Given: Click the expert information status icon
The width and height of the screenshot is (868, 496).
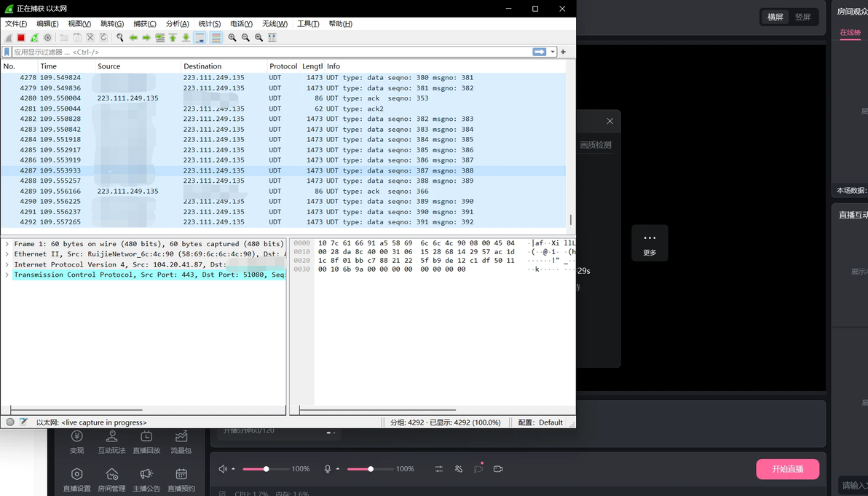Looking at the screenshot, I should pos(10,422).
